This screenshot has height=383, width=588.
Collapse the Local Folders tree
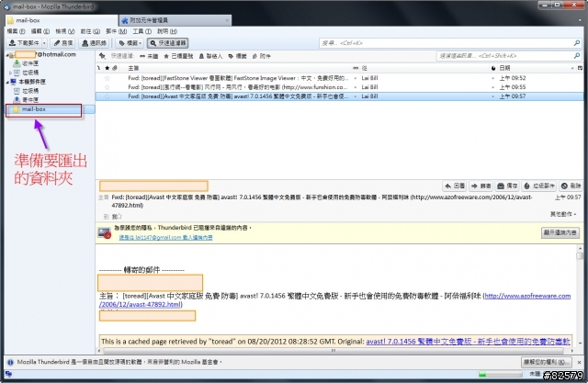tap(7, 82)
